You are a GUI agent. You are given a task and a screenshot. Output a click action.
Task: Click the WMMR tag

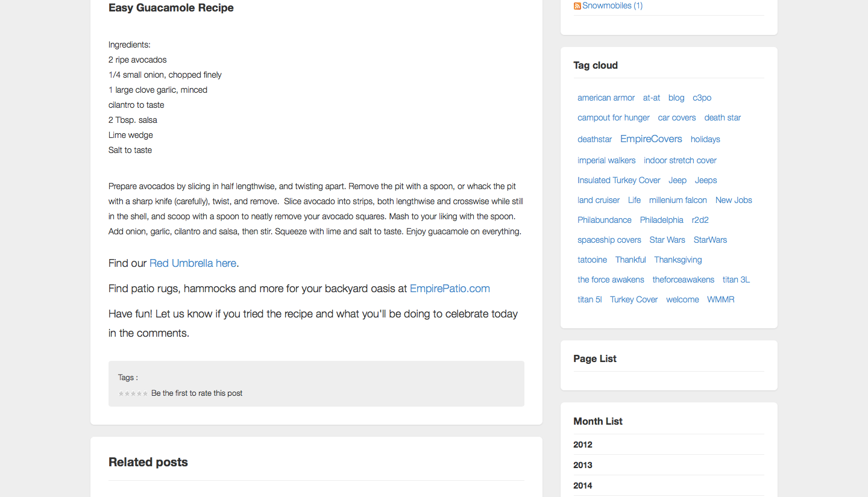(x=720, y=299)
